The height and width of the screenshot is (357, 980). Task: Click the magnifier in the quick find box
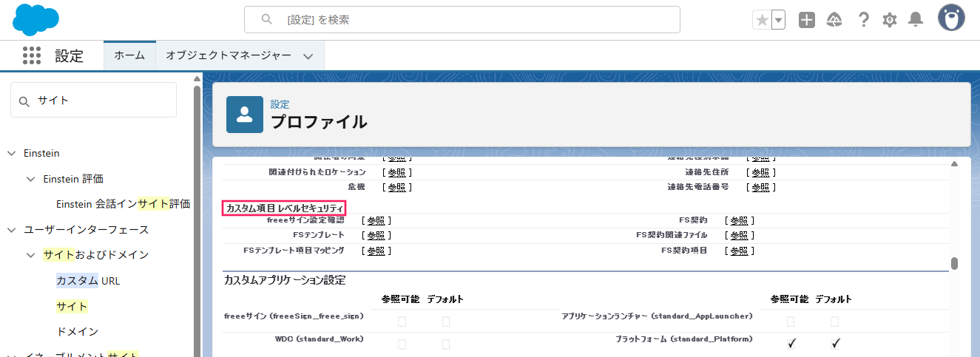pos(24,101)
